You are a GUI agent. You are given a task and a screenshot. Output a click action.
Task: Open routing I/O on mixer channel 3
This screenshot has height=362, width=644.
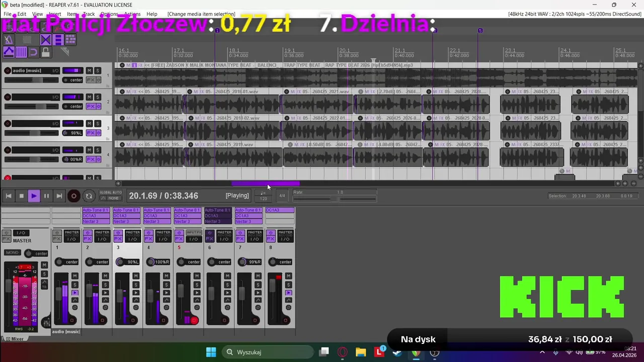[133, 239]
